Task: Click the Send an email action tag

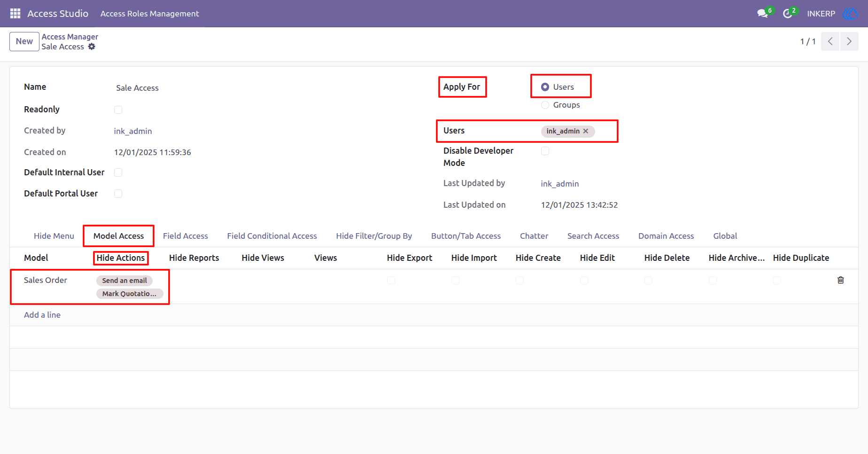Action: (x=124, y=281)
